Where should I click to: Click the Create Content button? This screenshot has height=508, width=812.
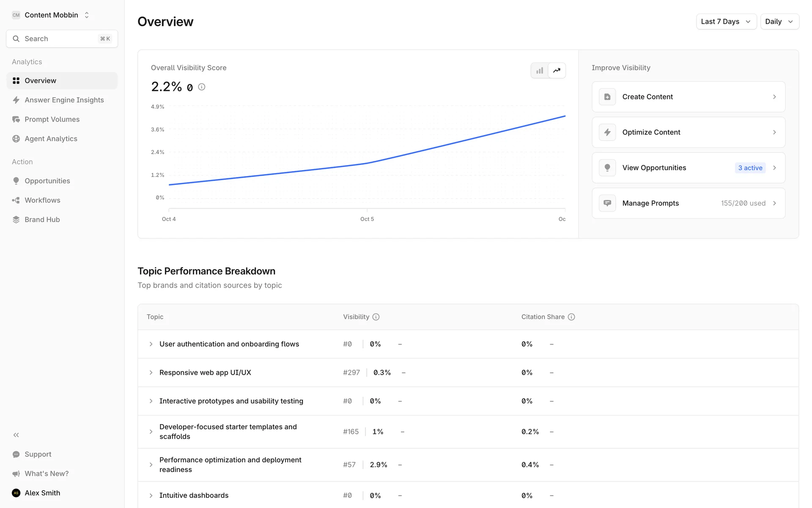688,97
